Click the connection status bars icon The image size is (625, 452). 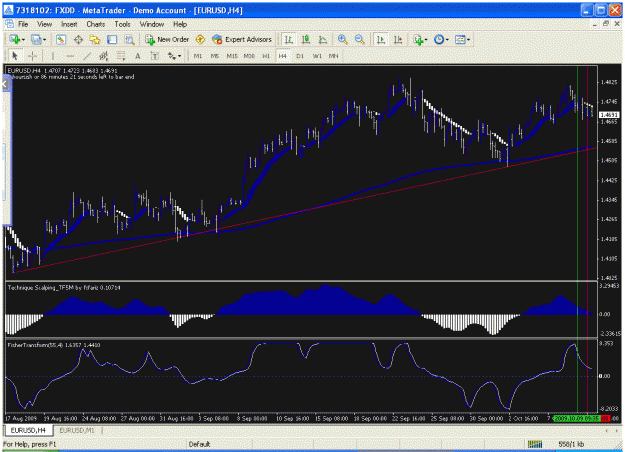click(535, 444)
